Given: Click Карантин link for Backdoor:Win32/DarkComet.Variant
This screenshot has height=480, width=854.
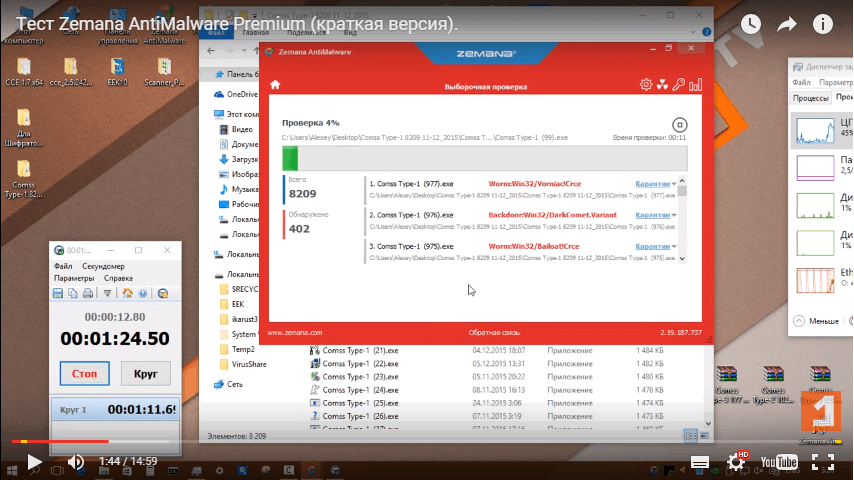Looking at the screenshot, I should 652,215.
